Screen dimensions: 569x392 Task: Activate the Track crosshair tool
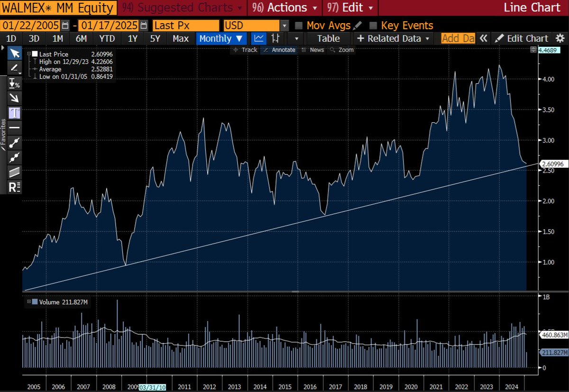(x=246, y=50)
